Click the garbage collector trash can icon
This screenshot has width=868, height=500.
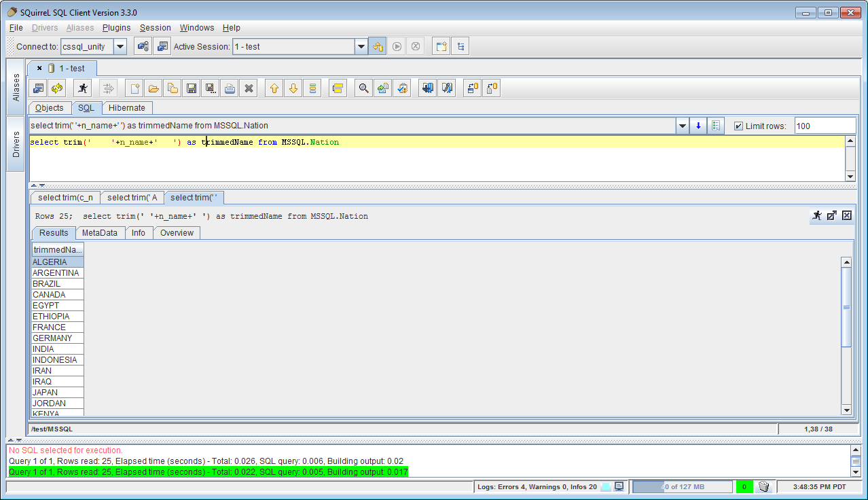tap(764, 486)
